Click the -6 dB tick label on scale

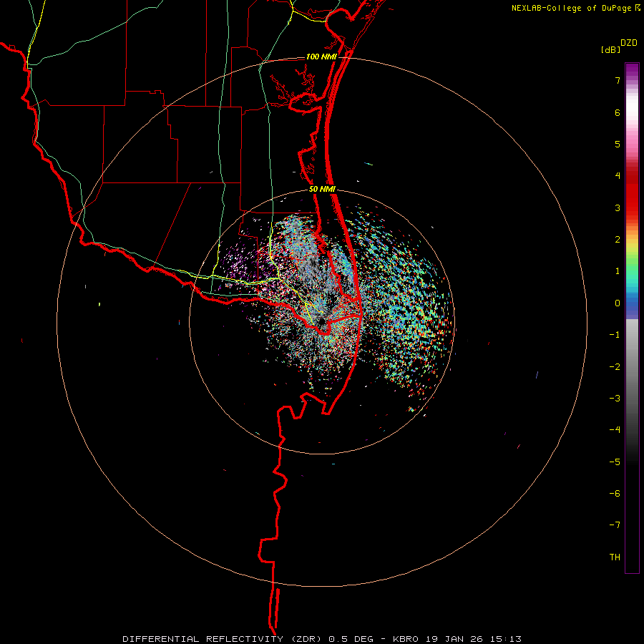click(x=615, y=494)
